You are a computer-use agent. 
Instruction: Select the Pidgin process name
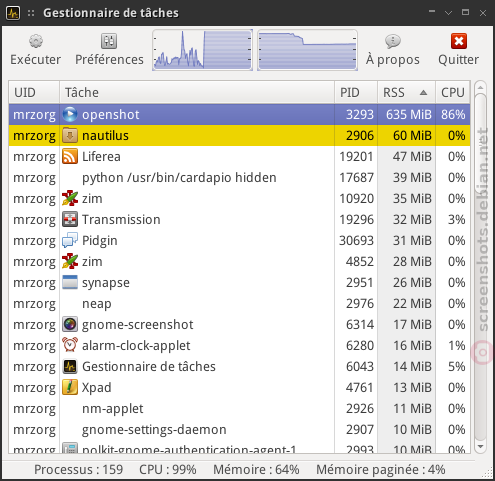[x=100, y=241]
